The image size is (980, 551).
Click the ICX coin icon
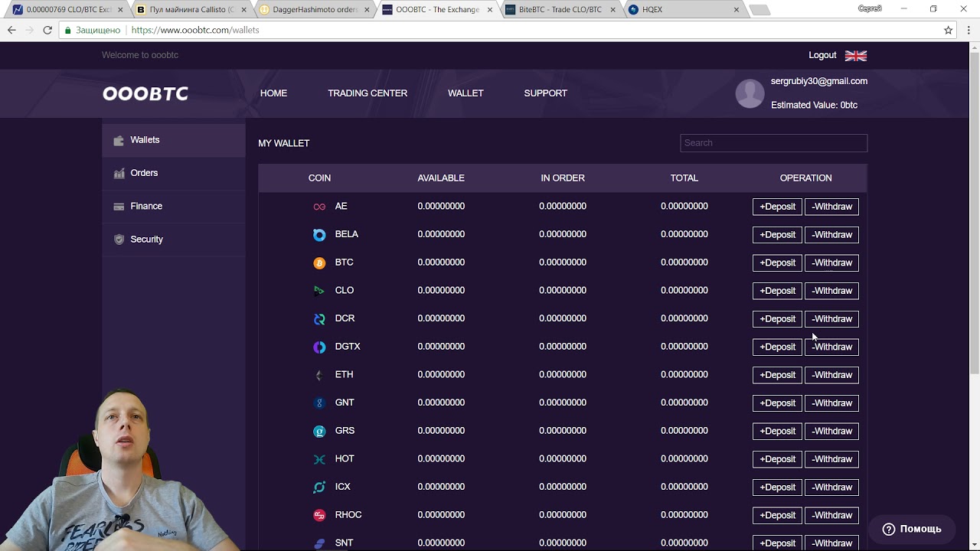(x=319, y=487)
